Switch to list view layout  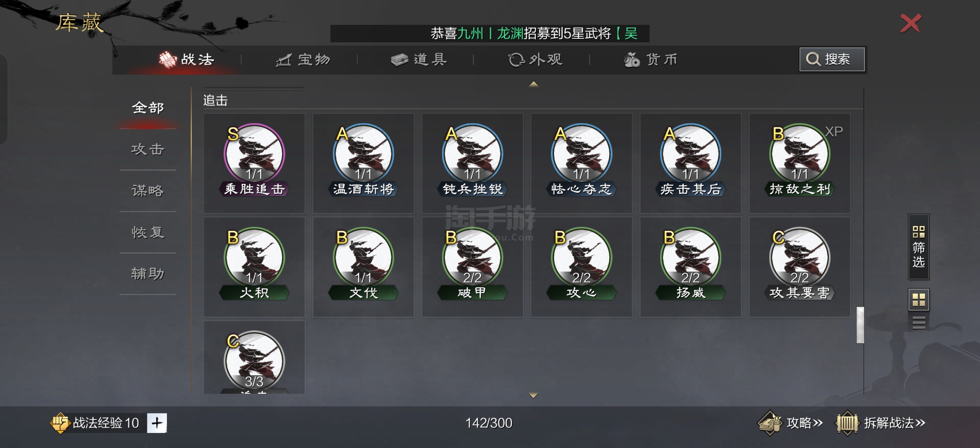tap(918, 322)
